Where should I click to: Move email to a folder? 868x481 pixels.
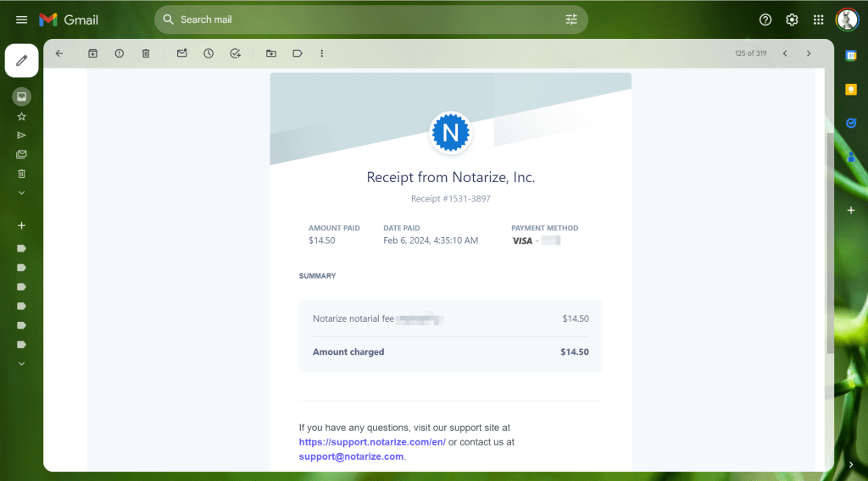[270, 53]
